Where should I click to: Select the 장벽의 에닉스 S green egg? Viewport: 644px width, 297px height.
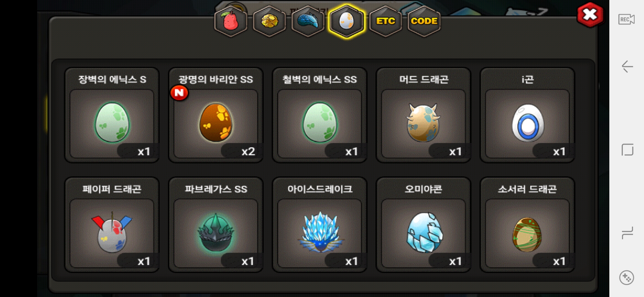coord(112,115)
